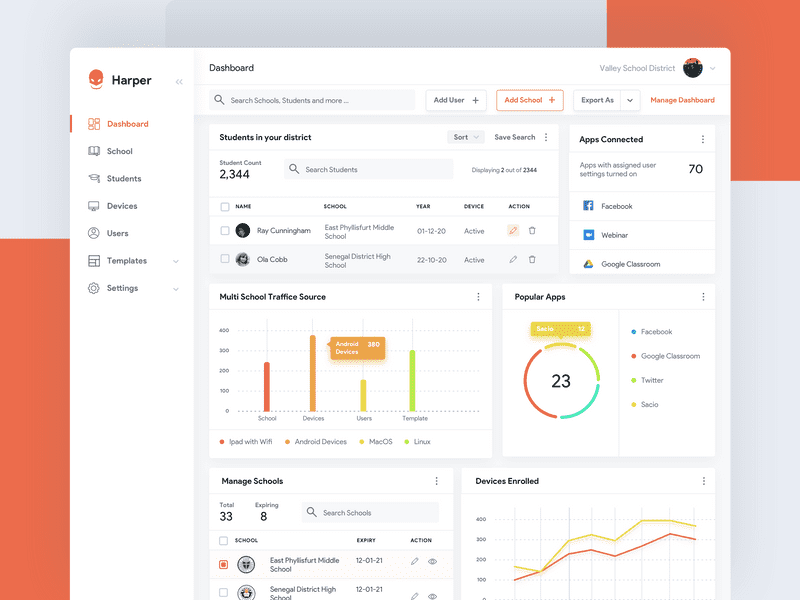The width and height of the screenshot is (800, 600).
Task: Edit Ola Cobb with the pencil icon
Action: (513, 259)
